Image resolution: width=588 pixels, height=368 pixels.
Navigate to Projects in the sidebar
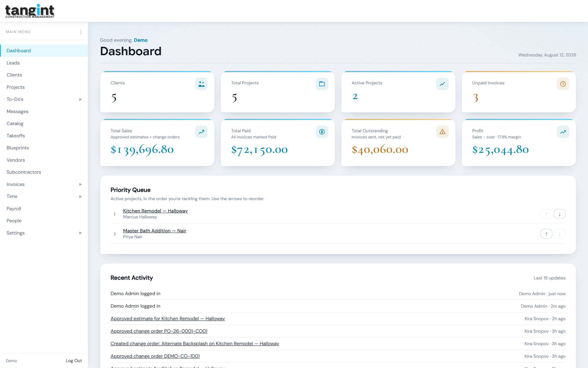[x=44, y=87]
